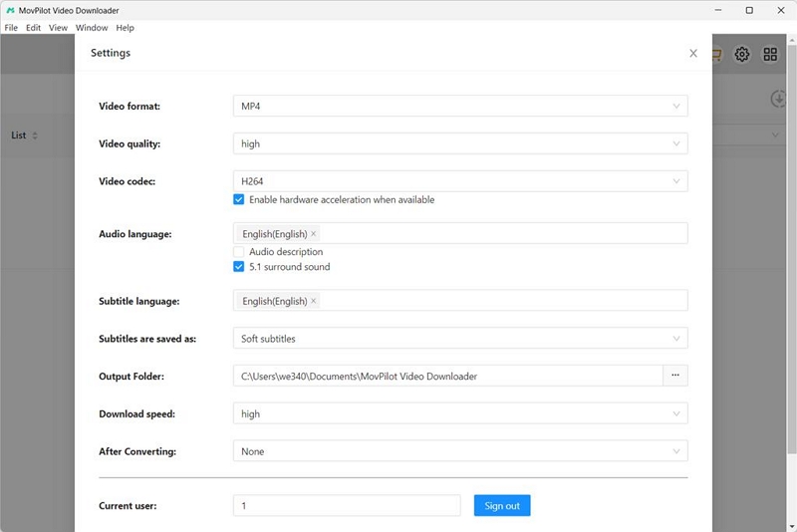Expand the After Converting dropdown
The image size is (797, 532).
pyautogui.click(x=459, y=451)
